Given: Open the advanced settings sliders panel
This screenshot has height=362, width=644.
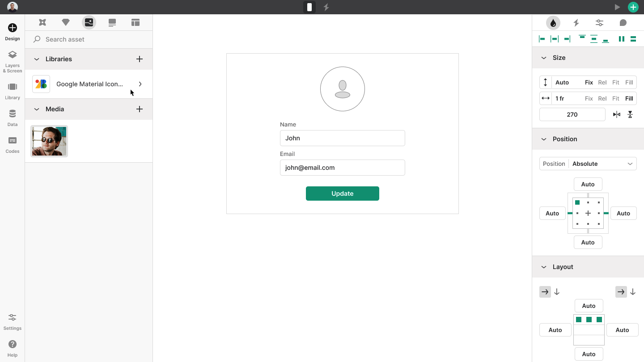Looking at the screenshot, I should click(x=599, y=22).
